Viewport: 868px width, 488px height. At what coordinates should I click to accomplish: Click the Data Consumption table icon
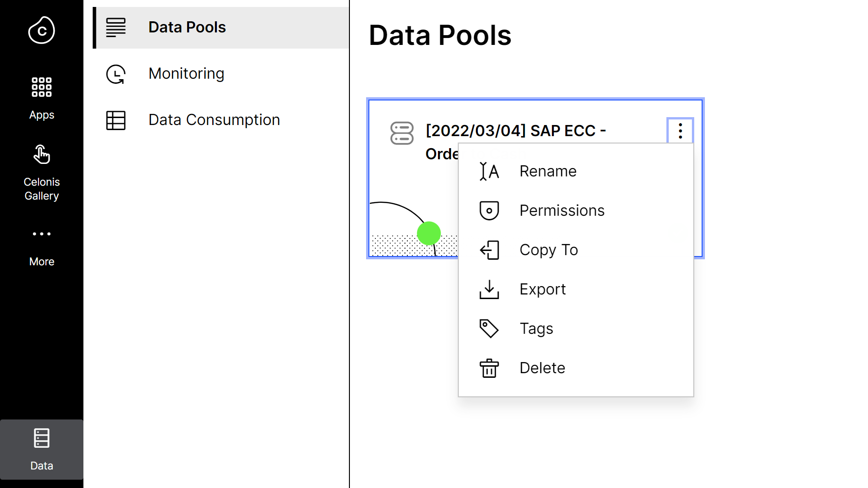[x=116, y=120]
